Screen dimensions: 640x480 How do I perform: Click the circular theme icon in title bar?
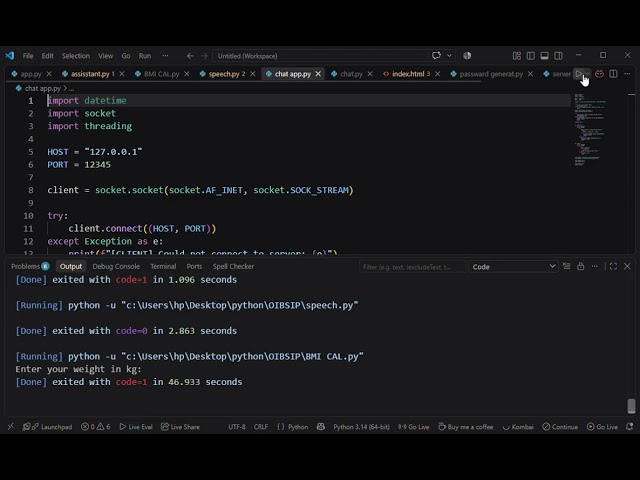(467, 56)
